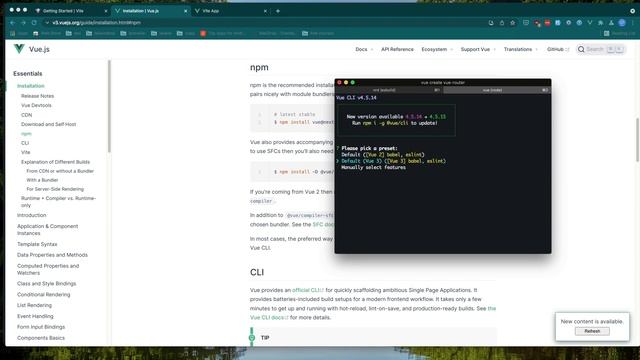This screenshot has width=640, height=360.
Task: Click the share icon in the address bar
Action: pyautogui.click(x=502, y=23)
